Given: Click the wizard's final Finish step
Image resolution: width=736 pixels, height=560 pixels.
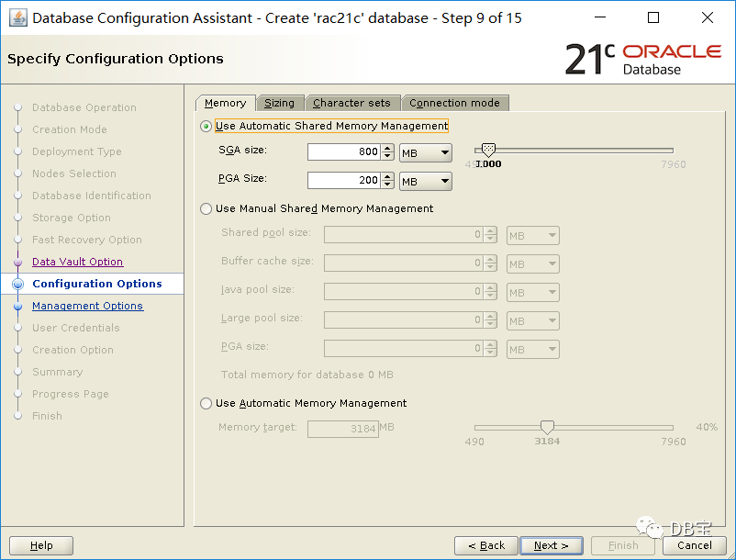Looking at the screenshot, I should 47,417.
